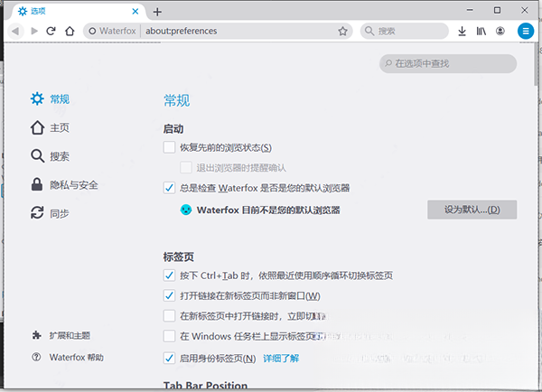Open a new tab with plus icon
542x392 pixels.
[x=157, y=12]
